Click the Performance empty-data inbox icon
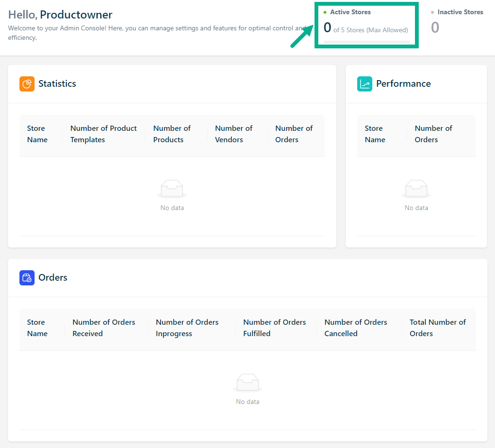This screenshot has width=495, height=448. [416, 189]
